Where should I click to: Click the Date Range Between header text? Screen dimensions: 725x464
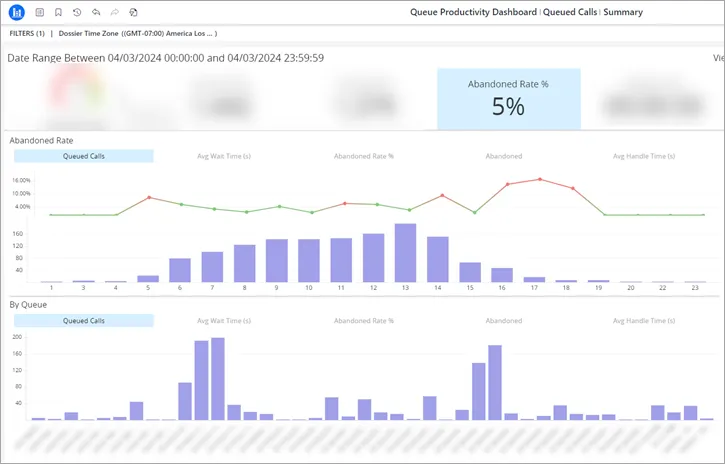(166, 58)
